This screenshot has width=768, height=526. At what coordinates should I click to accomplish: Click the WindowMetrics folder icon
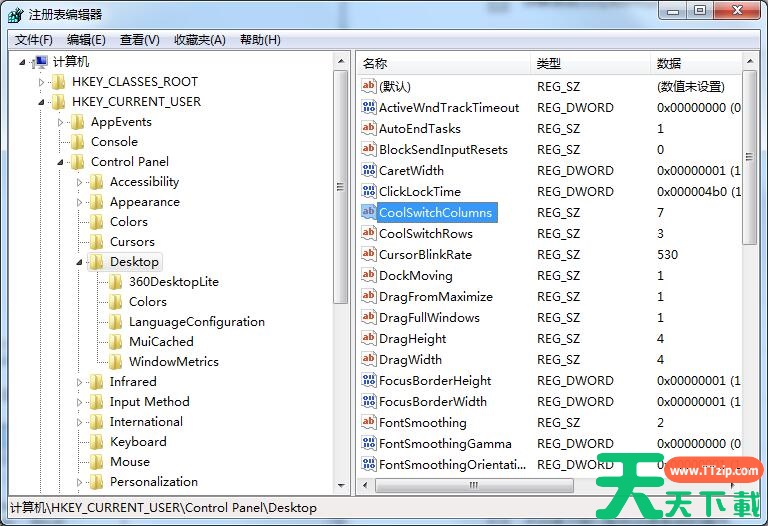pyautogui.click(x=116, y=362)
